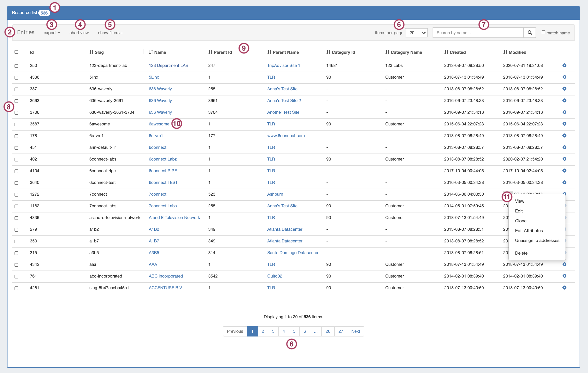Switch to chart view
The width and height of the screenshot is (588, 373).
(x=79, y=33)
